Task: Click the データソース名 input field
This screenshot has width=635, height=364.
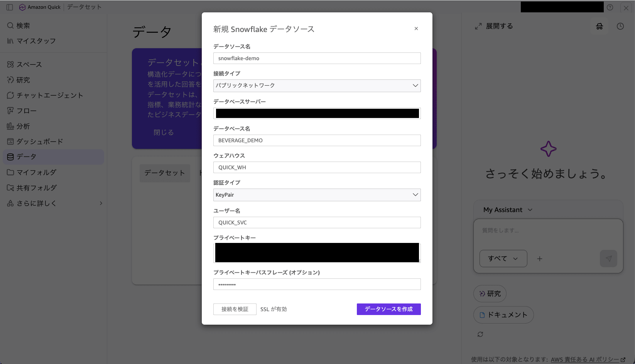Action: pos(317,58)
